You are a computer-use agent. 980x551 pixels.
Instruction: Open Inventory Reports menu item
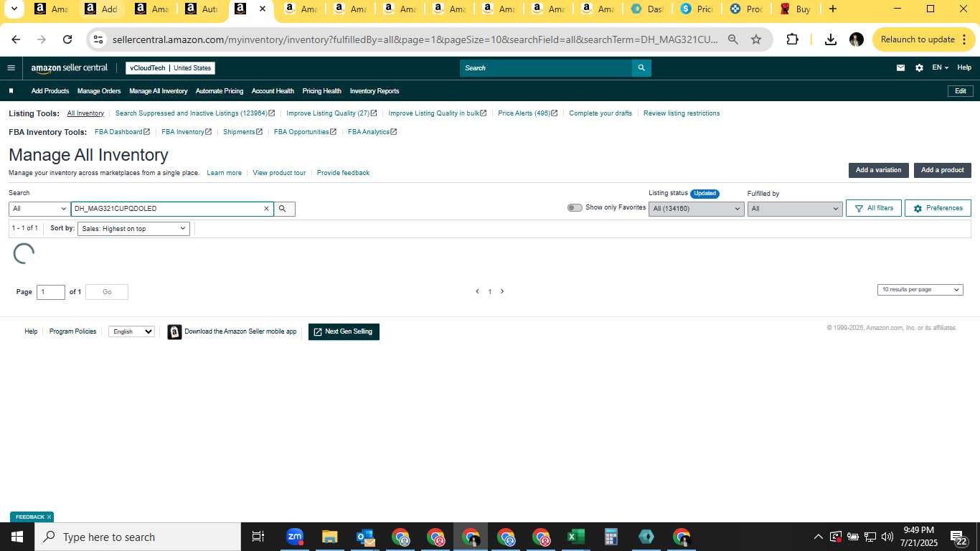pos(374,91)
